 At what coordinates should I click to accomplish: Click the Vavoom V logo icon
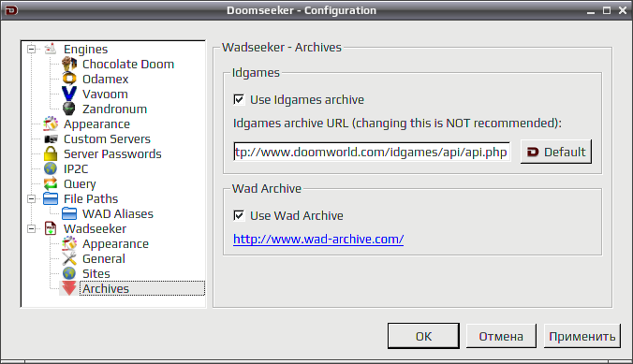(x=69, y=94)
